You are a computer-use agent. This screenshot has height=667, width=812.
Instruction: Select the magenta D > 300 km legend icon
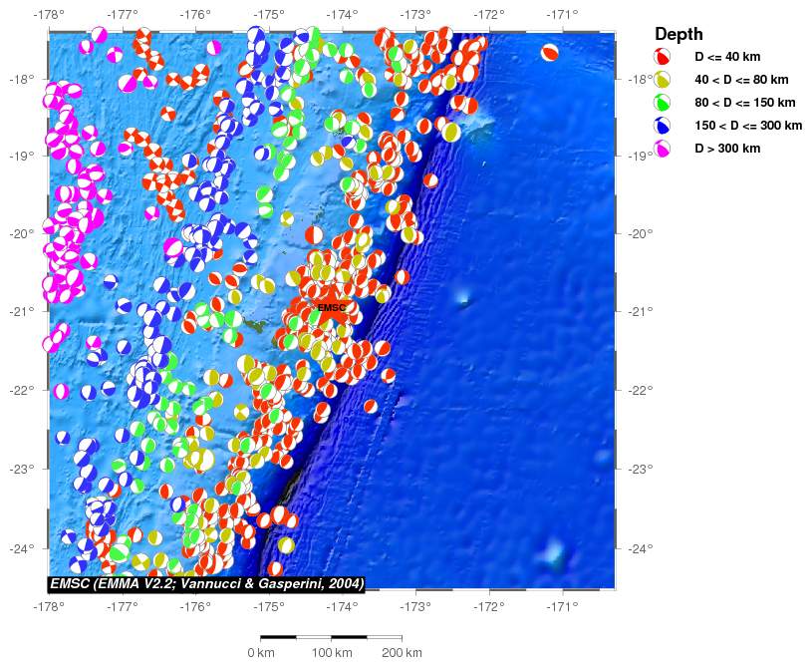pyautogui.click(x=662, y=149)
